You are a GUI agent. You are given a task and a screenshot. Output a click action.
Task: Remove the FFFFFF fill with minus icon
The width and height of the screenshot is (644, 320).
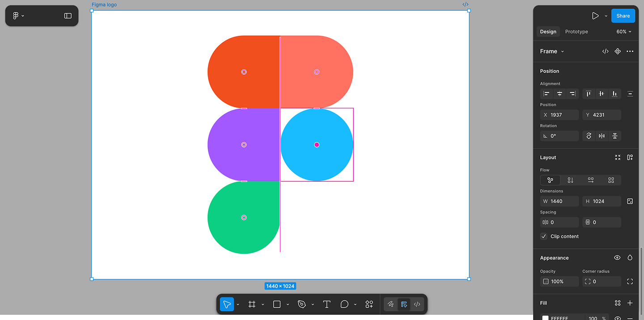pos(630,318)
